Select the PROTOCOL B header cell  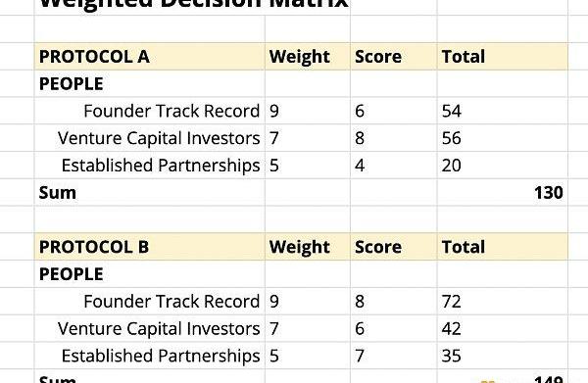coord(150,247)
